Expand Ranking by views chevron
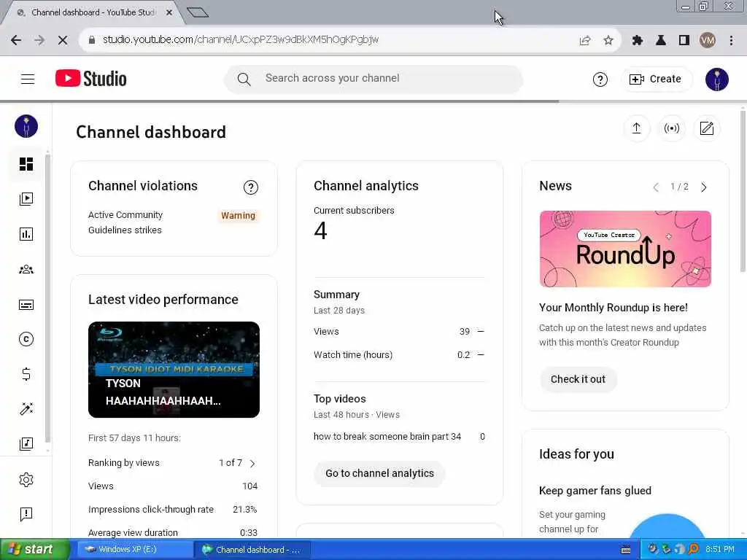The height and width of the screenshot is (560, 747). coord(252,463)
